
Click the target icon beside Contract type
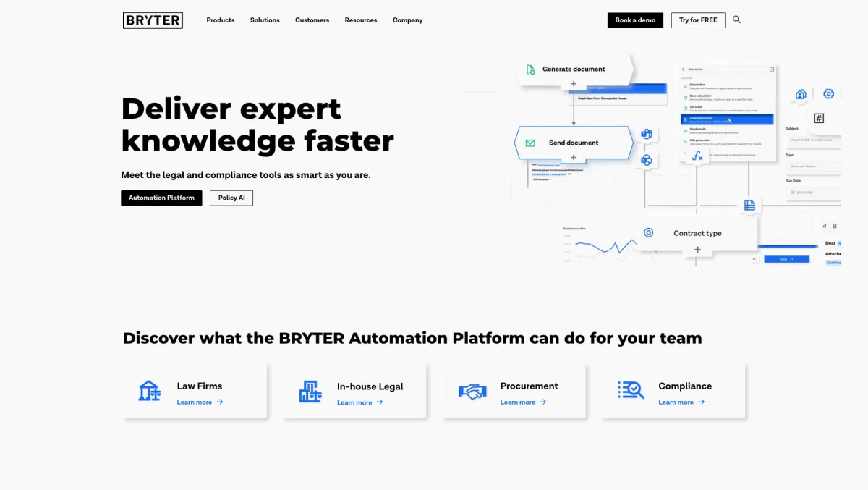[648, 232]
